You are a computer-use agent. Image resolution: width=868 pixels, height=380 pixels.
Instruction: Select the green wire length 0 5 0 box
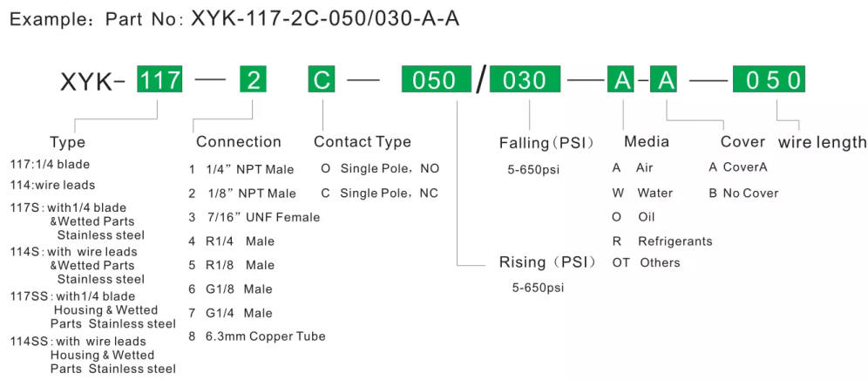click(769, 80)
